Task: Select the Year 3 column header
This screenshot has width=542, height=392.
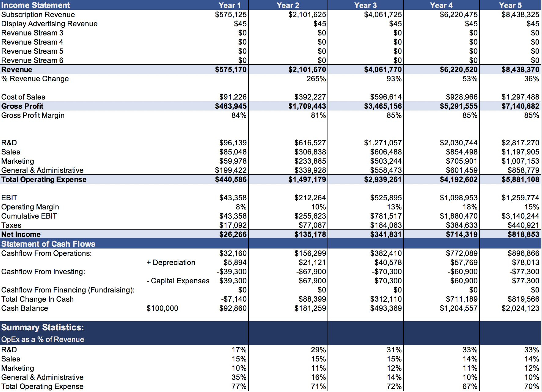Action: (x=365, y=5)
